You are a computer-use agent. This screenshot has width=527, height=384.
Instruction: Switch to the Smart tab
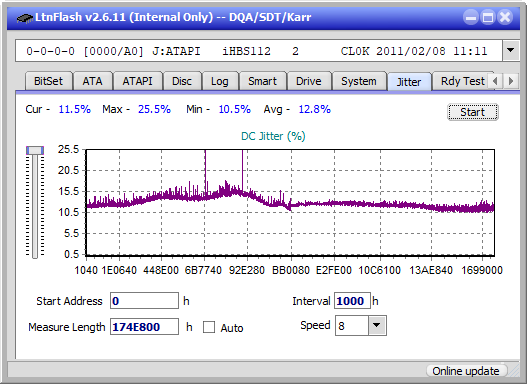coord(262,81)
